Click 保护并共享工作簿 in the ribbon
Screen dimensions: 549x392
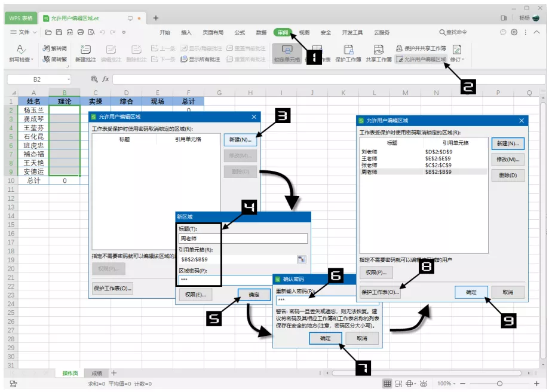coord(421,48)
